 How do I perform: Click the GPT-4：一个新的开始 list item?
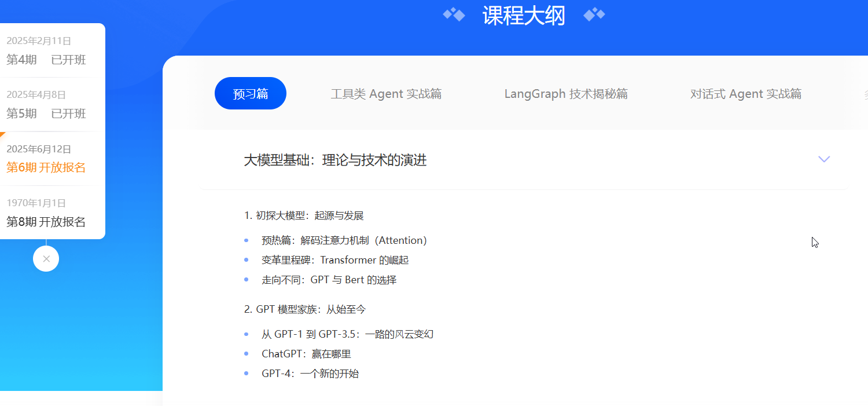(x=310, y=374)
